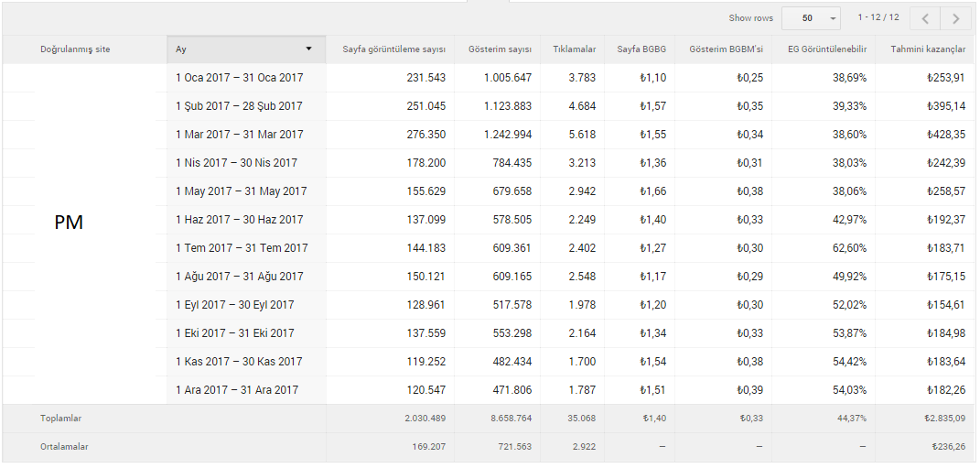Go to the next page arrow
The width and height of the screenshot is (980, 468).
pos(955,18)
